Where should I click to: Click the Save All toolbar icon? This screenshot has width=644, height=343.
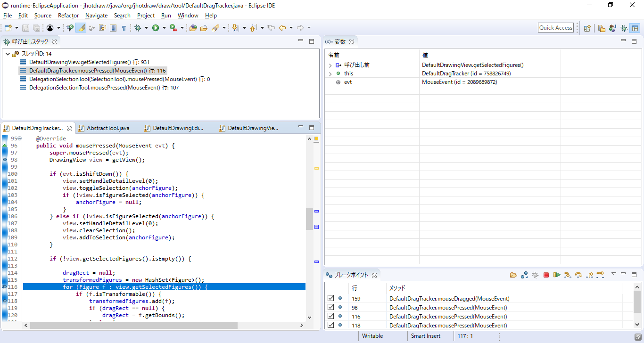(x=36, y=28)
